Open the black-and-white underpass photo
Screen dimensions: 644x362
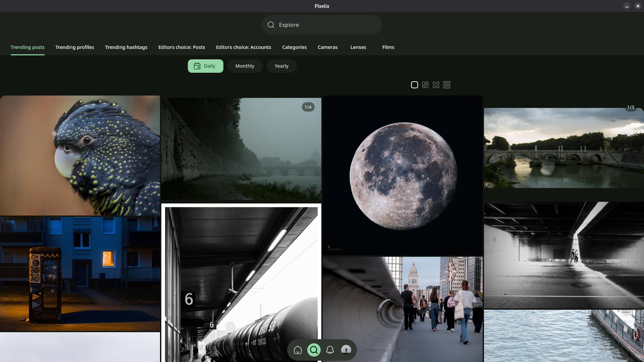click(564, 255)
